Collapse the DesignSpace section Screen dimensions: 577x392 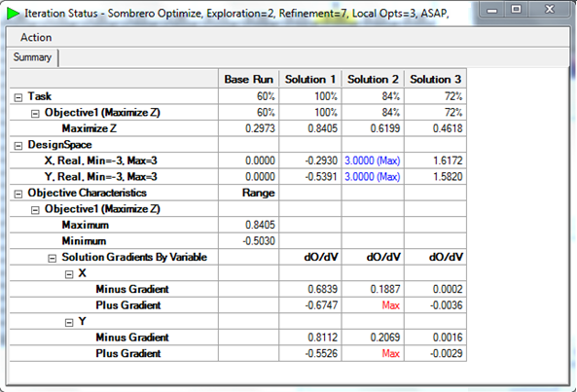coord(18,146)
